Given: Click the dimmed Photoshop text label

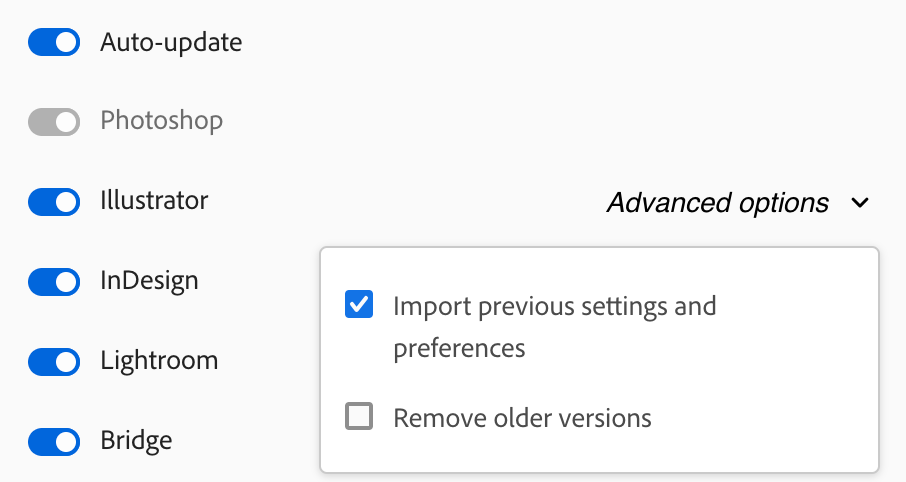Looking at the screenshot, I should (x=161, y=122).
